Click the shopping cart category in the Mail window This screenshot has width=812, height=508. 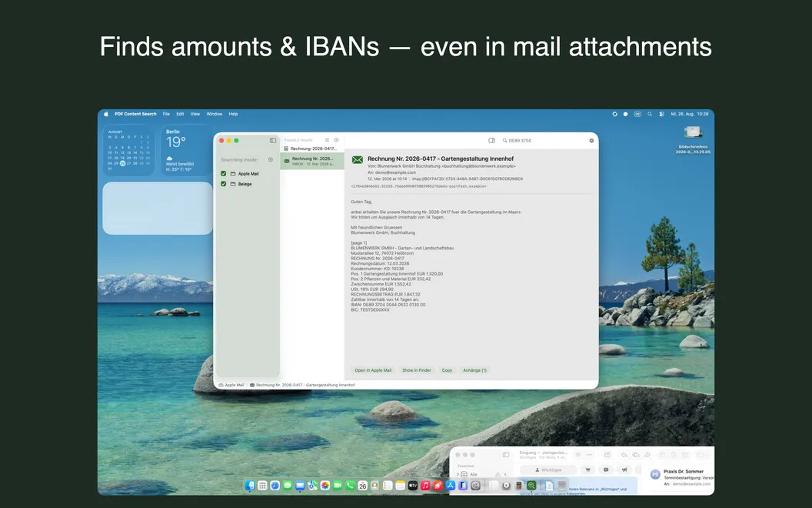pos(587,470)
